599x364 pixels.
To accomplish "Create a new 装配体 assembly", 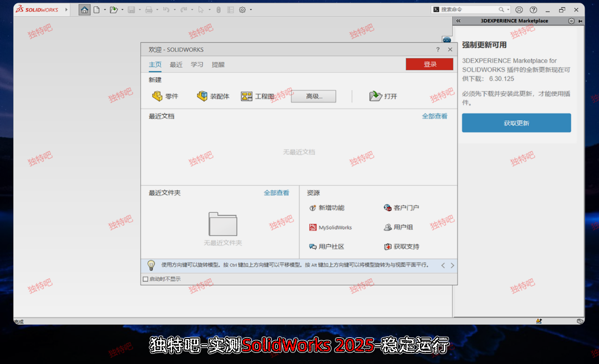I will 213,96.
